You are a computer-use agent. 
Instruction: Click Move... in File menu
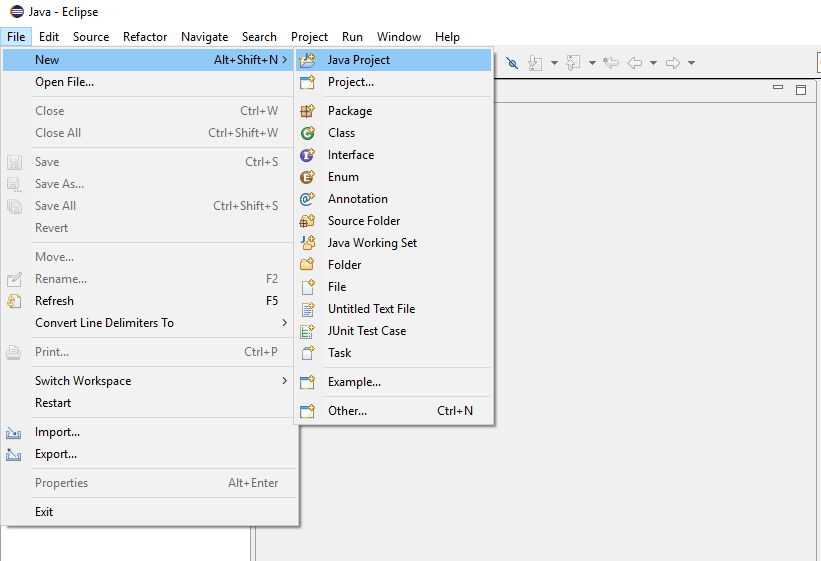[x=149, y=257]
